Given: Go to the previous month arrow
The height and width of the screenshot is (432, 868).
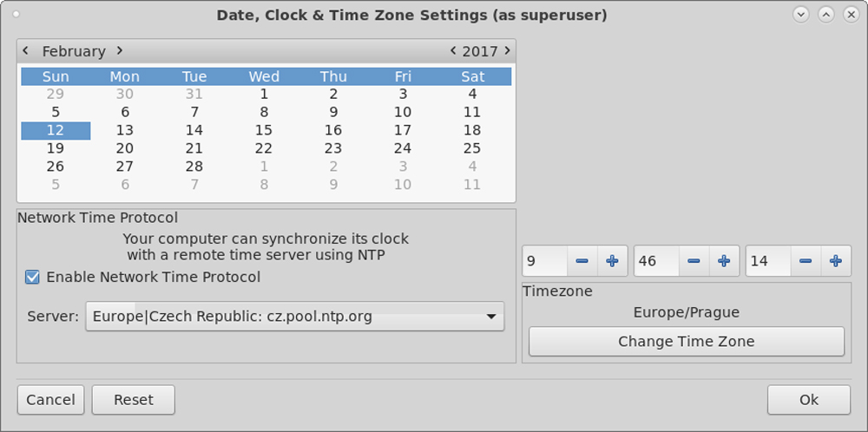Looking at the screenshot, I should [26, 51].
